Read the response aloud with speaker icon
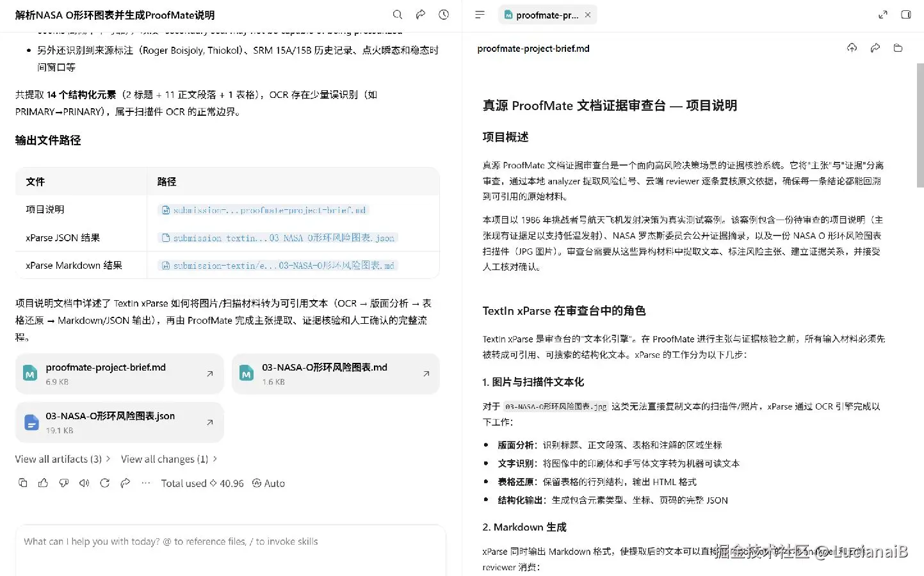 click(x=85, y=483)
